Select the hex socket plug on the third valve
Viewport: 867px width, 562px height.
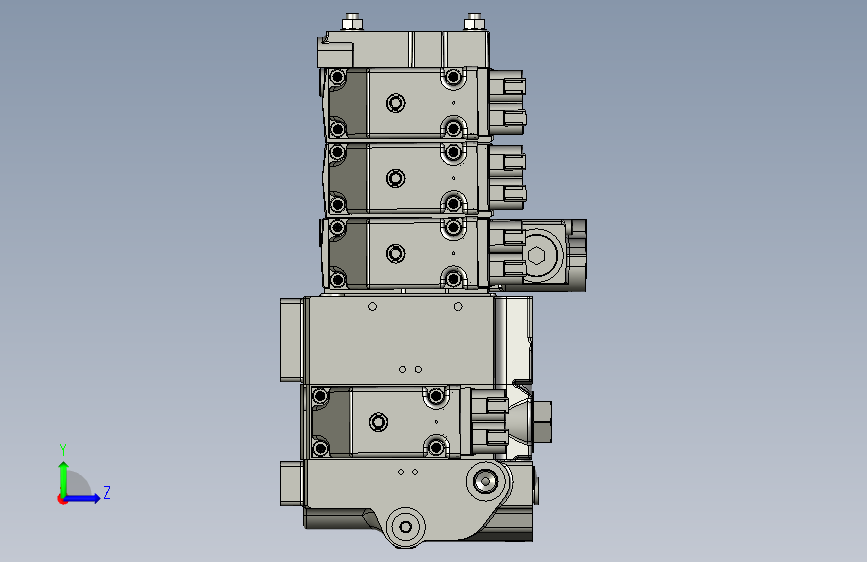pyautogui.click(x=537, y=256)
